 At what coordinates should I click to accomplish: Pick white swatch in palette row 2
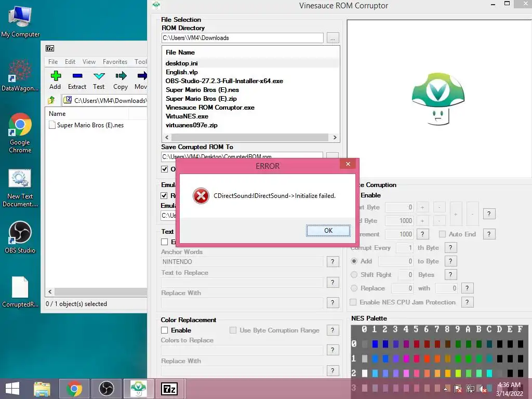coord(364,373)
